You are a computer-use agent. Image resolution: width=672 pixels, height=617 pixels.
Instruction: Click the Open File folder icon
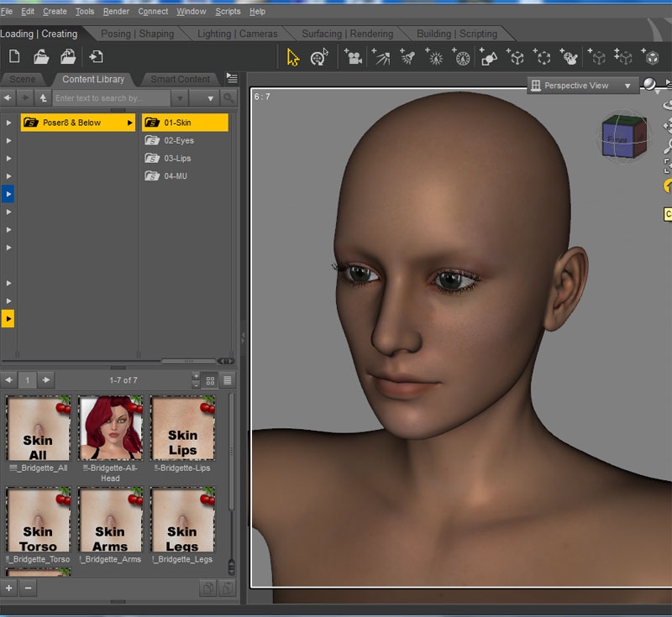coord(40,57)
